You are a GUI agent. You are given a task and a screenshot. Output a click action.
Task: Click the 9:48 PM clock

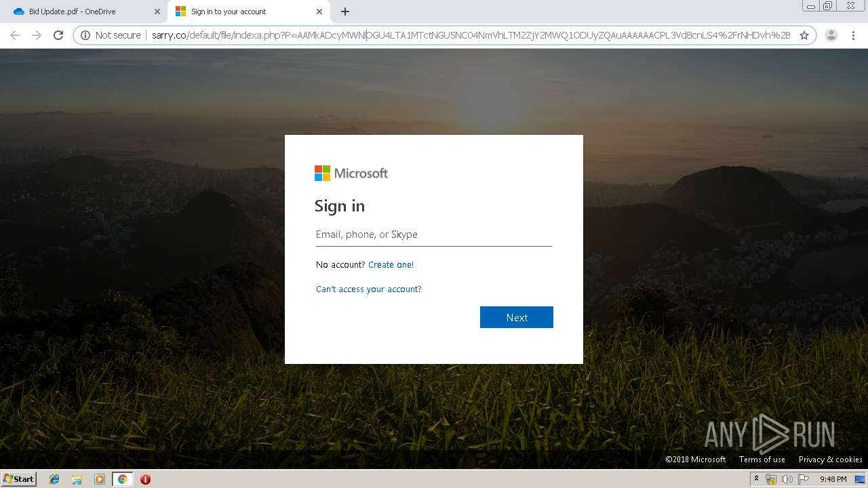pos(833,479)
